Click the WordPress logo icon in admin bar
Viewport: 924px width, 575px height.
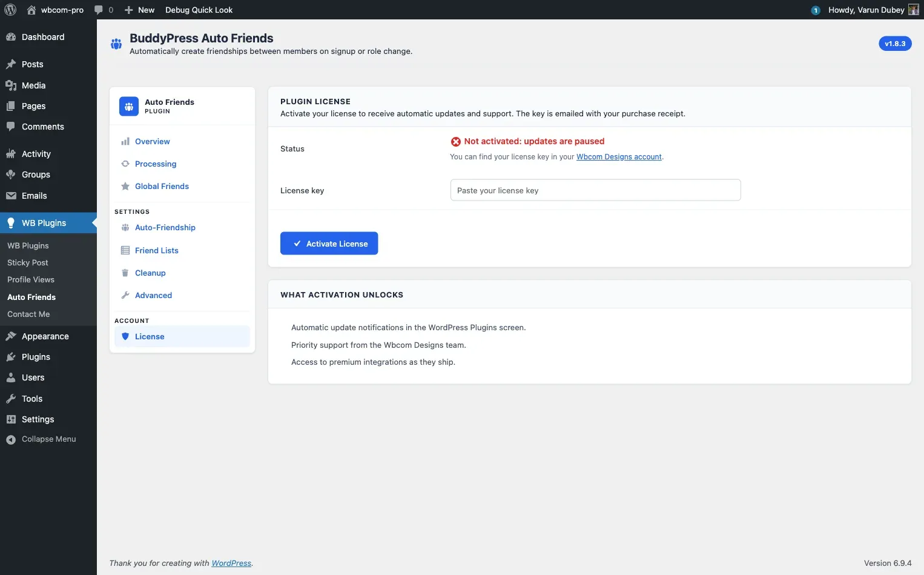point(10,10)
